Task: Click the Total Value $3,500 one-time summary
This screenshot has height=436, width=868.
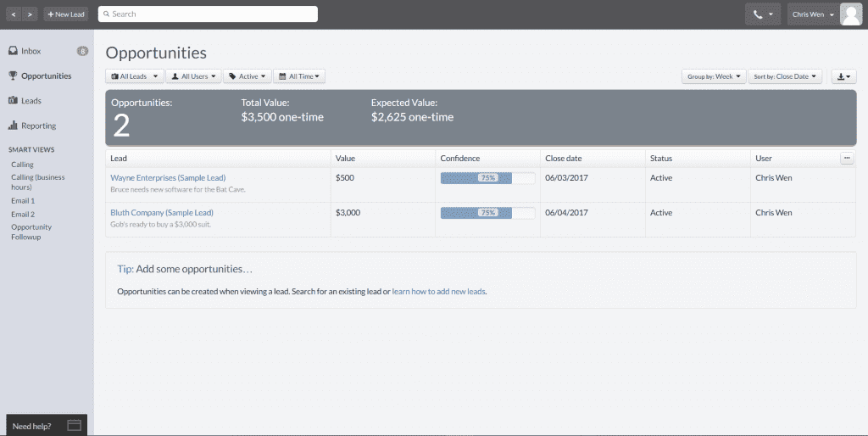Action: point(282,111)
